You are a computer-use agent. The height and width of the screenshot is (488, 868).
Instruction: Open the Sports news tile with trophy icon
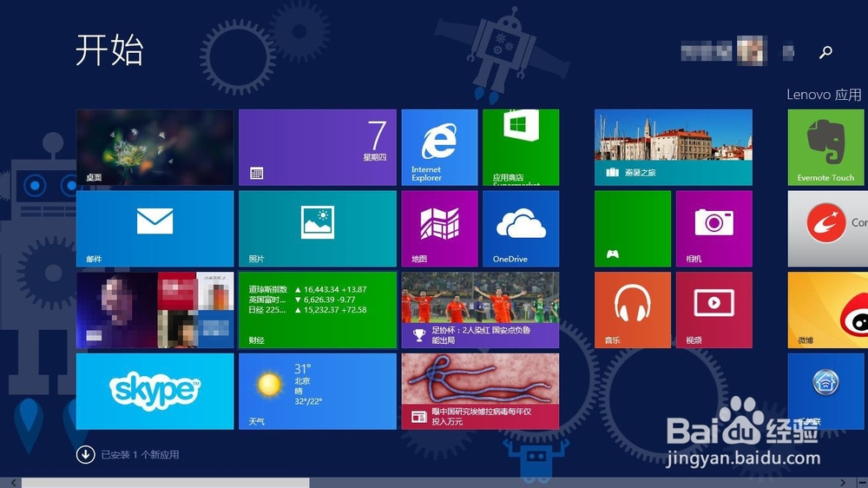click(x=480, y=310)
